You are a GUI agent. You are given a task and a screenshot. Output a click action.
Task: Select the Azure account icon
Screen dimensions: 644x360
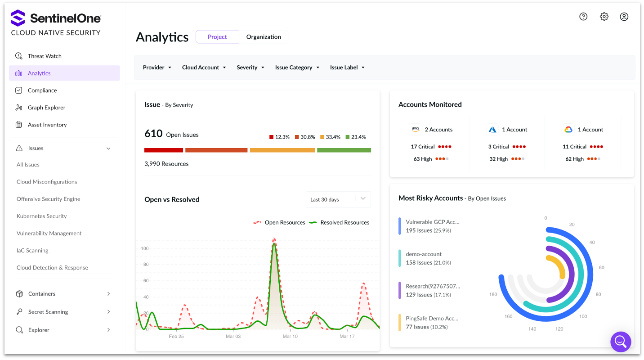coord(492,129)
